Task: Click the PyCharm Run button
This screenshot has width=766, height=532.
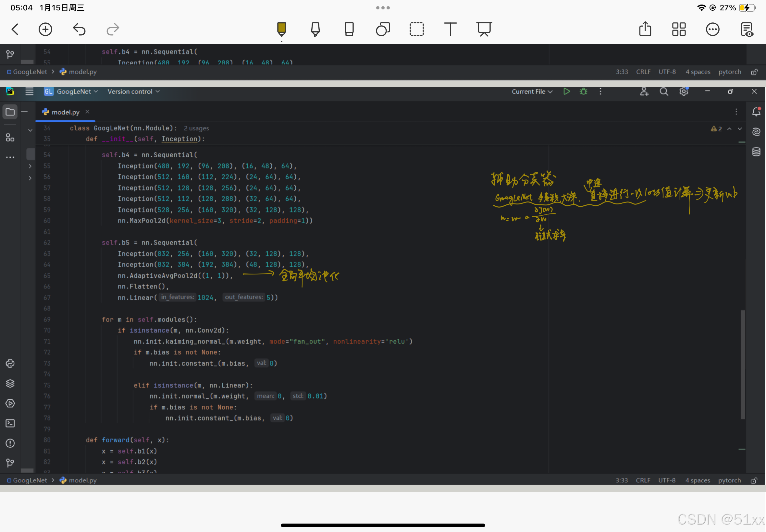Action: (566, 91)
